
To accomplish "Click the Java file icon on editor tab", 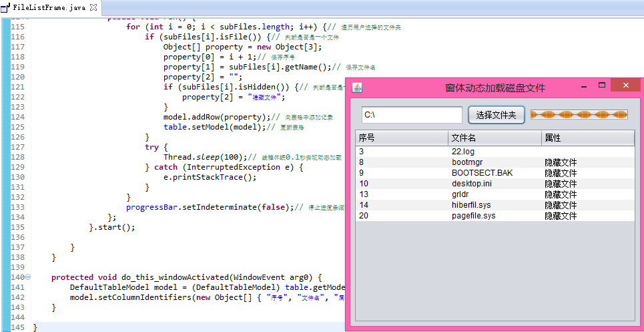I will (7, 7).
